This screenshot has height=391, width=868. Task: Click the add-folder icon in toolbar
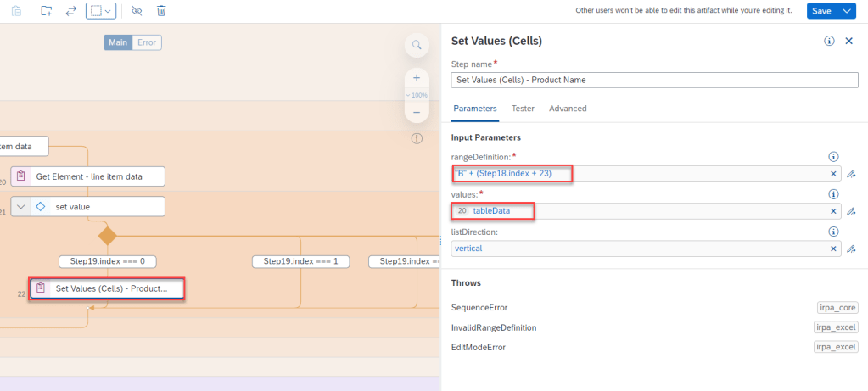46,11
